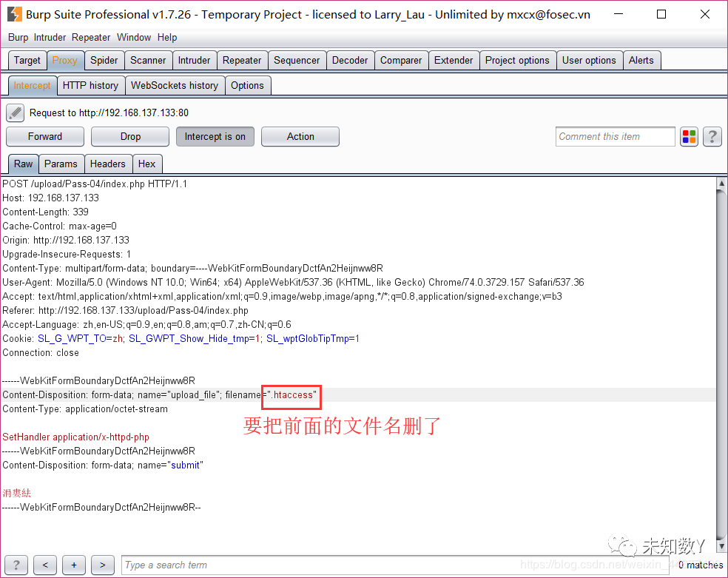The height and width of the screenshot is (578, 728).
Task: Click the Comment this item field
Action: coord(616,136)
